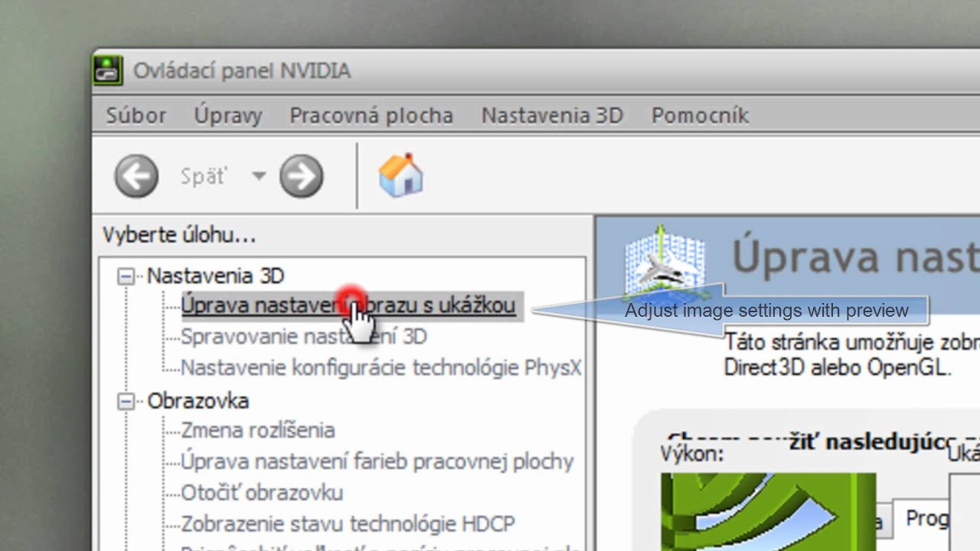Open the Pomocník menu
The height and width of the screenshot is (551, 980).
tap(700, 116)
